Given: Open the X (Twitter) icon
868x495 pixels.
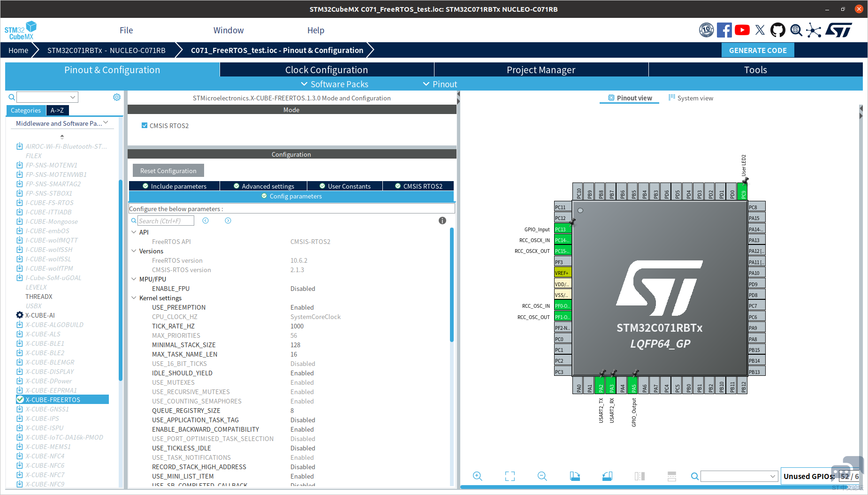Looking at the screenshot, I should 760,30.
